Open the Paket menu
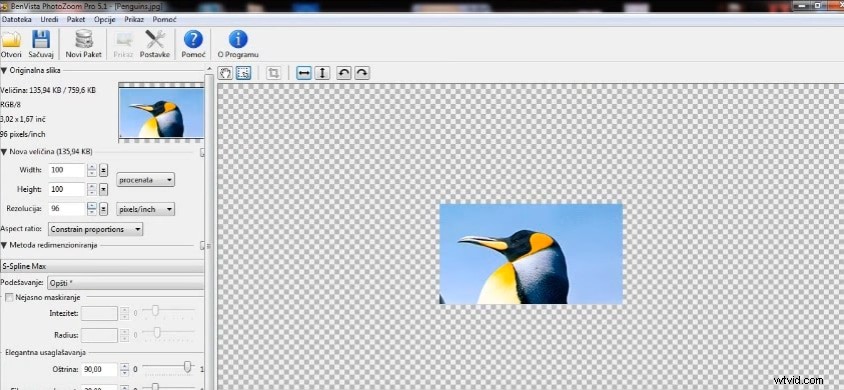The width and height of the screenshot is (844, 390). tap(76, 19)
